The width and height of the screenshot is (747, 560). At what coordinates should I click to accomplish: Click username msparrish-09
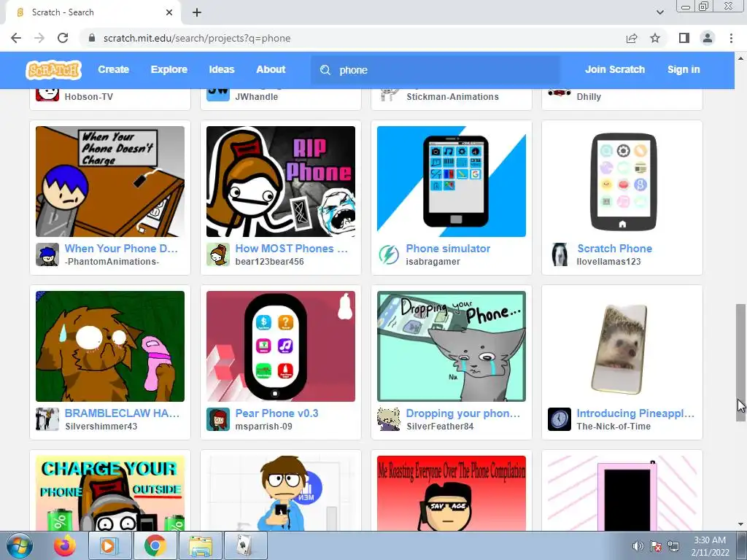click(263, 426)
